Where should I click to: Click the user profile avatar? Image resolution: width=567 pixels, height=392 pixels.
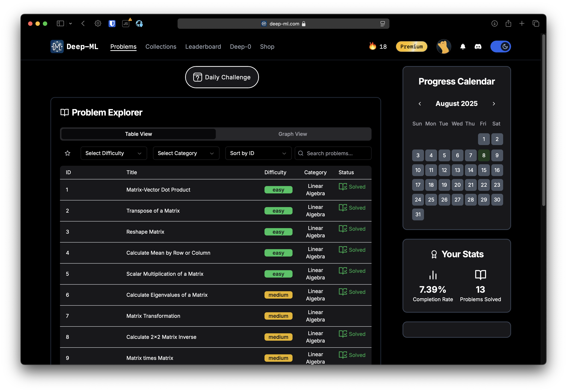444,47
